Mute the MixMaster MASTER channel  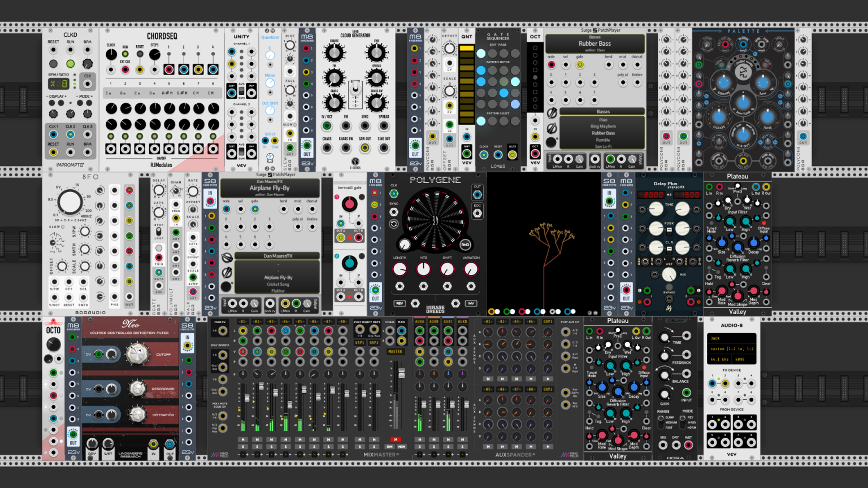(x=396, y=439)
